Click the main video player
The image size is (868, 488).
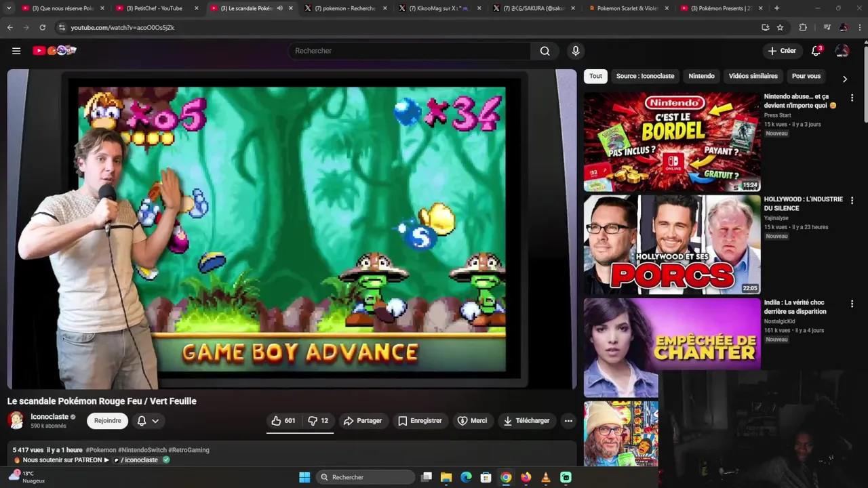point(292,229)
